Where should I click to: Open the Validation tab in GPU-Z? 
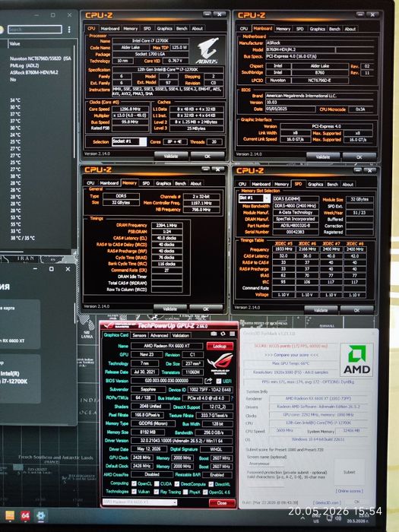click(x=181, y=335)
